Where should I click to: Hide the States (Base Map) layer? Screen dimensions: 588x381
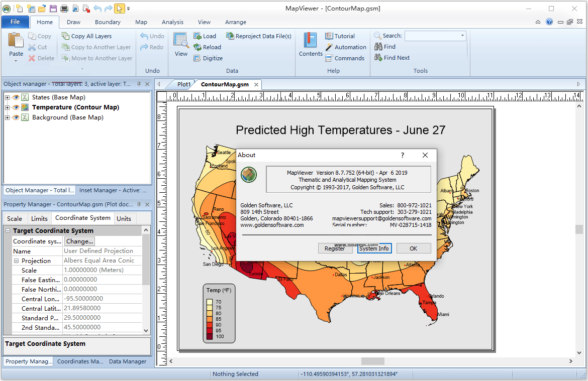click(17, 97)
